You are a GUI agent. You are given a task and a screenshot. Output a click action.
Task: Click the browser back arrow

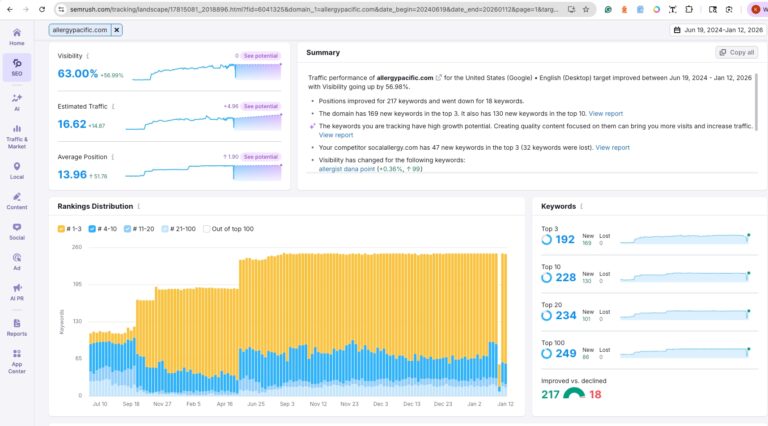(10, 9)
